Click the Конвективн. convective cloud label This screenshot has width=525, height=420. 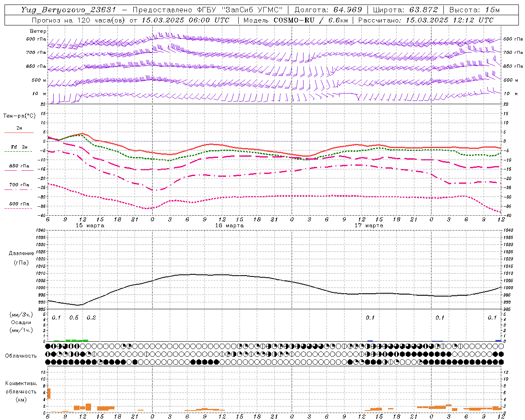21,383
